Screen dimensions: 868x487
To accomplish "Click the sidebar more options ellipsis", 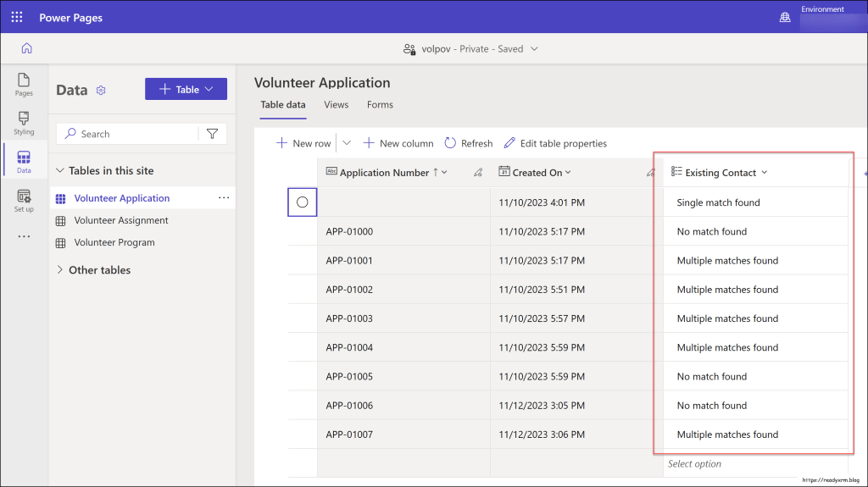I will [x=24, y=236].
